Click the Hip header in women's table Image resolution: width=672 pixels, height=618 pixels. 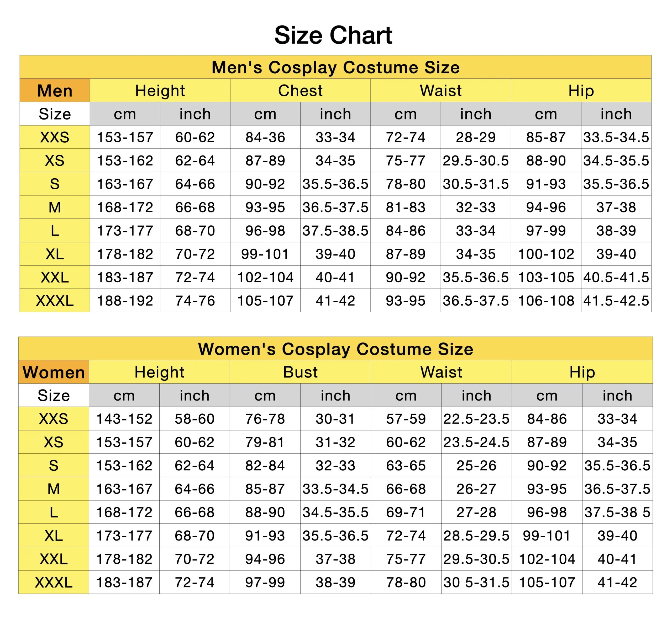582,372
